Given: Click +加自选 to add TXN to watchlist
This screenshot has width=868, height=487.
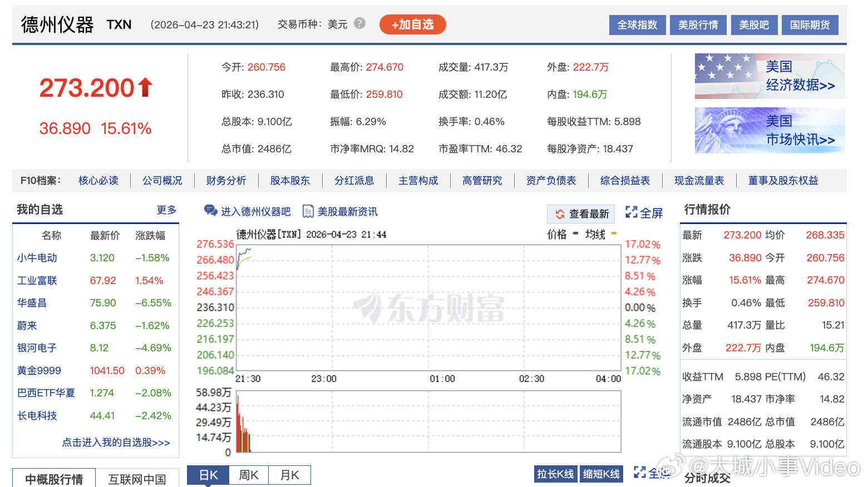Looking at the screenshot, I should point(412,24).
